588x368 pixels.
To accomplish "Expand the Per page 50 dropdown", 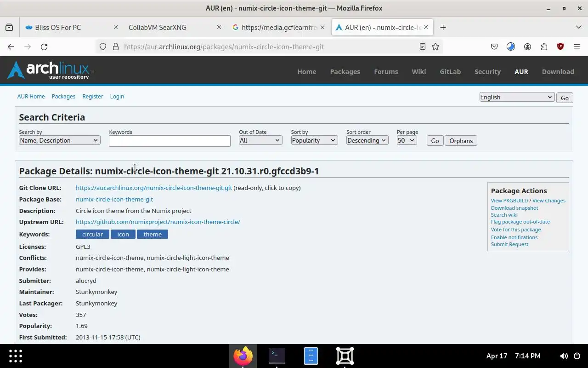I will point(407,140).
